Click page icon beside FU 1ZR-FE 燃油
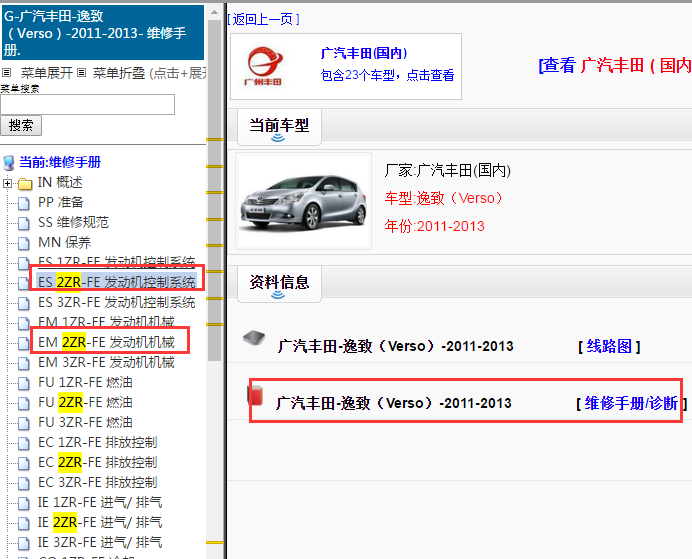692x559 pixels. (24, 383)
